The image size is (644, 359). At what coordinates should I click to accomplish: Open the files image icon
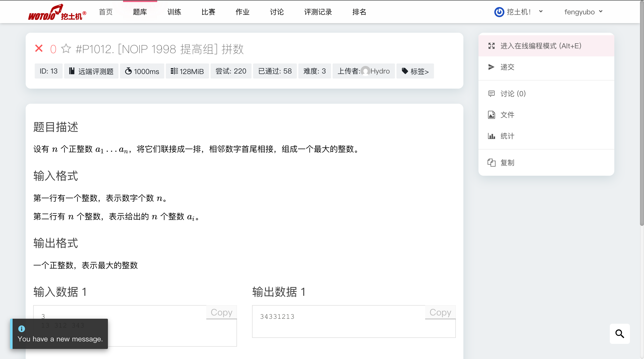pyautogui.click(x=491, y=115)
